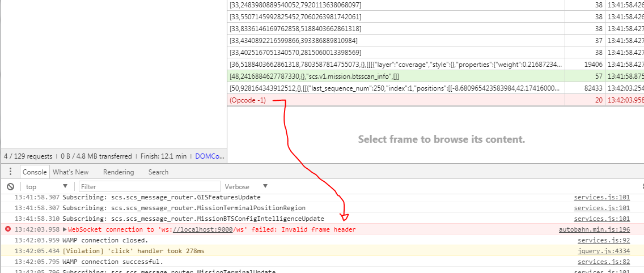
Task: Select frame [33,8336146169762858,5188403662861318]
Action: (435, 29)
